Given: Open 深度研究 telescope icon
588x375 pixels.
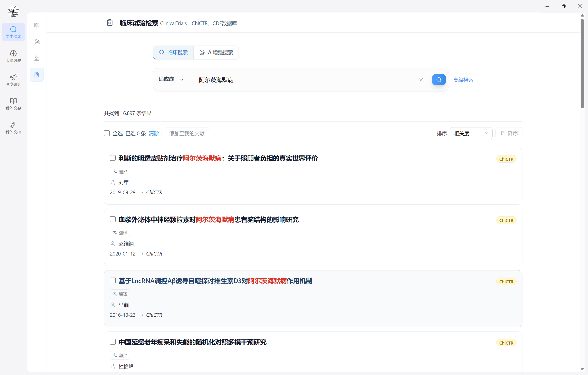Looking at the screenshot, I should tap(13, 80).
